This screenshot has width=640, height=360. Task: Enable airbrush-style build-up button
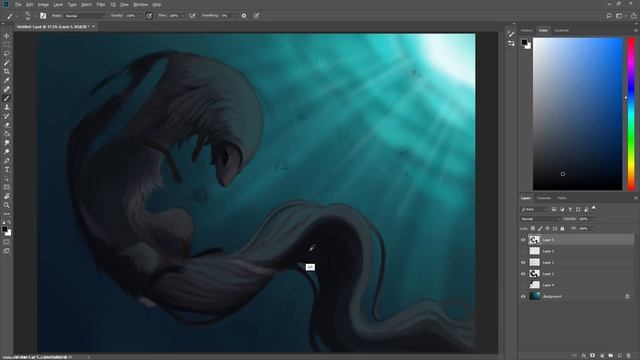[x=192, y=16]
